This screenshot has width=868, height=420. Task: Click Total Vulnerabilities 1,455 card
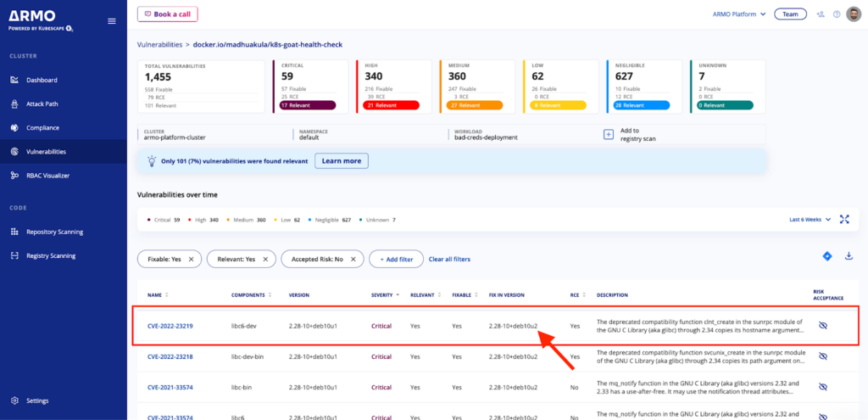coord(201,87)
